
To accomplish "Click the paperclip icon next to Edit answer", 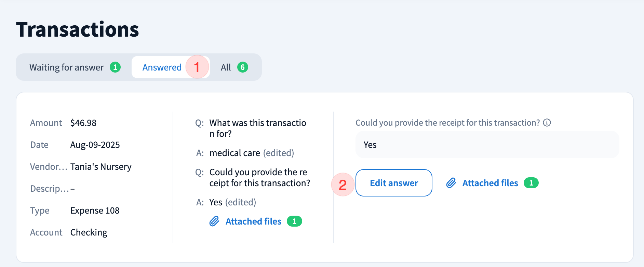I will click(x=451, y=183).
